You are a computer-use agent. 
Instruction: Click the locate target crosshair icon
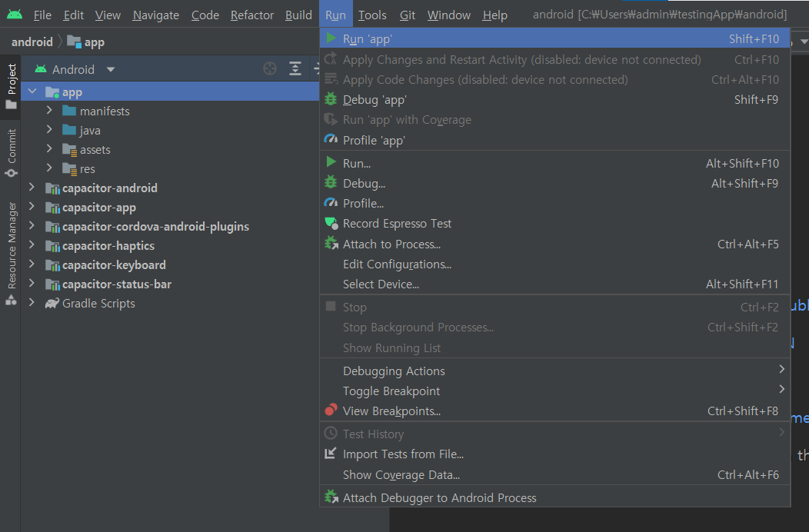click(270, 68)
